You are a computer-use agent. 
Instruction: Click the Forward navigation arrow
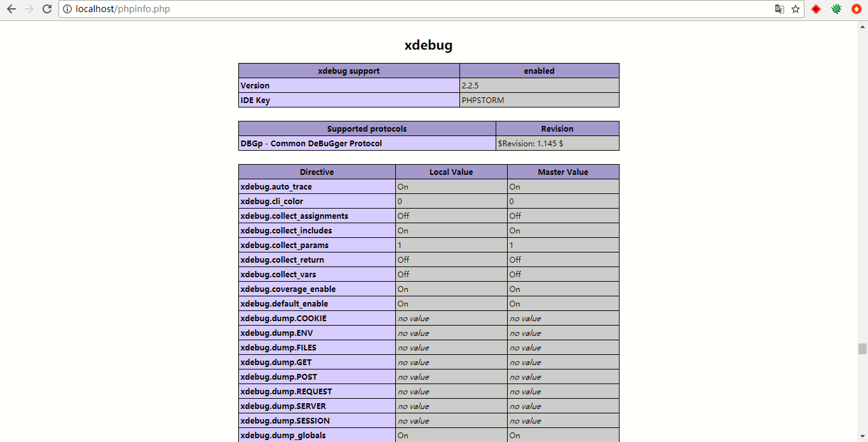coord(29,9)
